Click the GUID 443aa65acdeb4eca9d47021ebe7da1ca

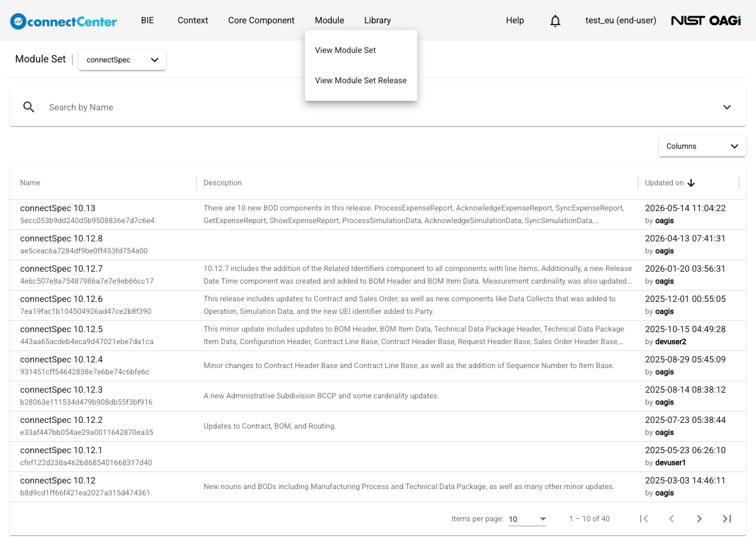(87, 342)
